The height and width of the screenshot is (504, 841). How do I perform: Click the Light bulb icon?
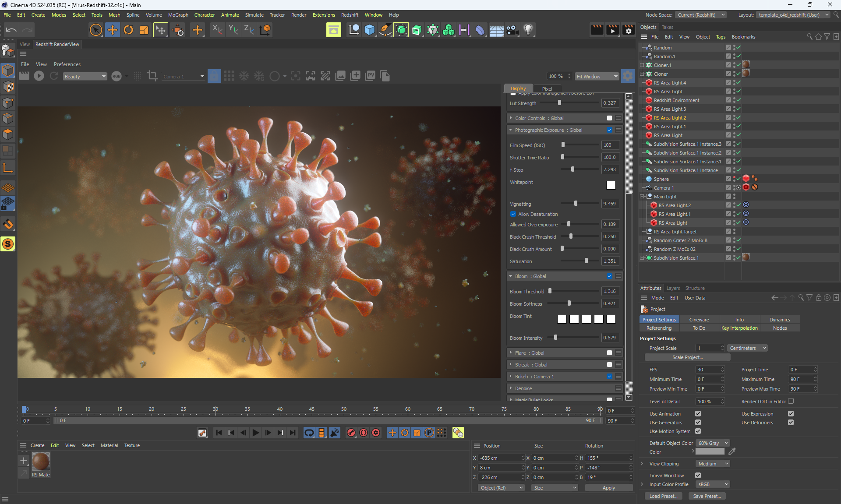pos(528,30)
